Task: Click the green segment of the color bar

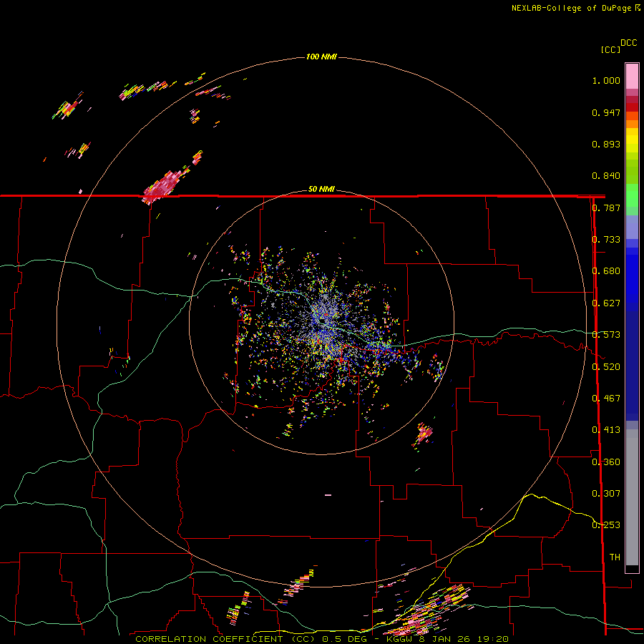Action: point(632,195)
